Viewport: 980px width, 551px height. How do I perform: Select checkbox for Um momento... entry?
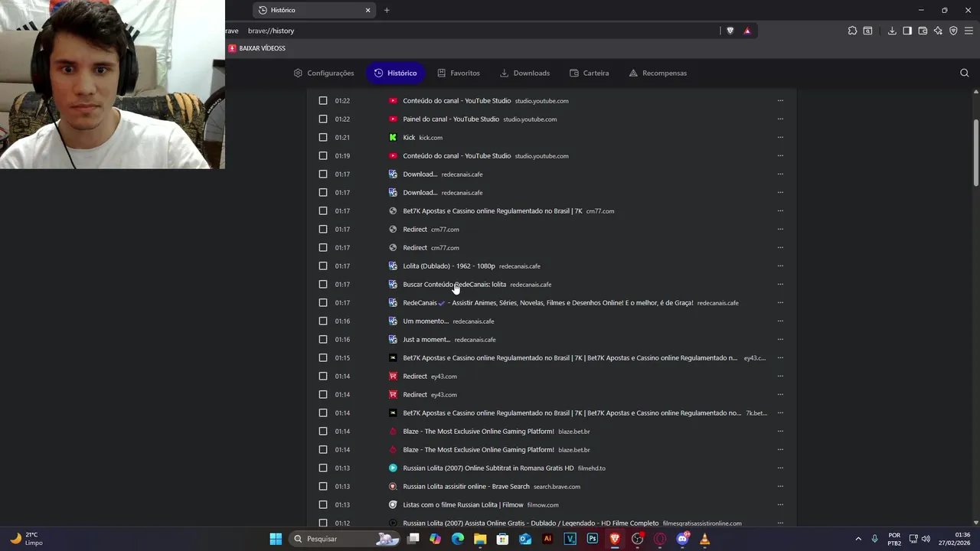tap(323, 321)
